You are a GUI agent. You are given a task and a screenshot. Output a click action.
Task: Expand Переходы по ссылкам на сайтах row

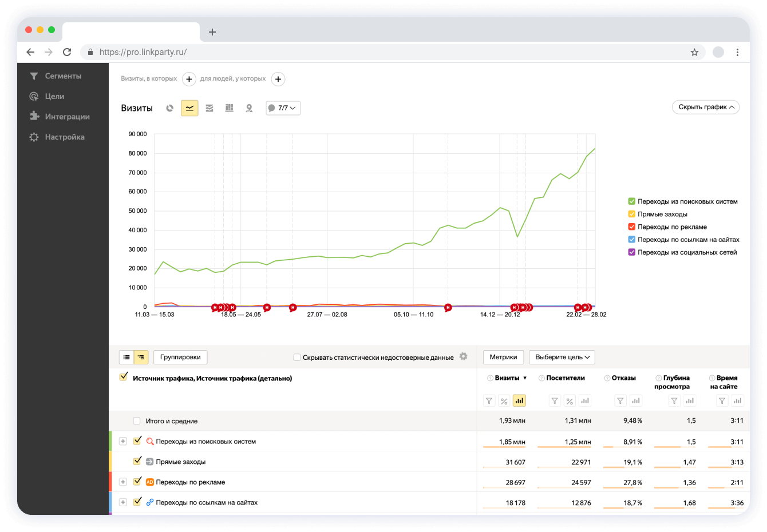pyautogui.click(x=122, y=502)
